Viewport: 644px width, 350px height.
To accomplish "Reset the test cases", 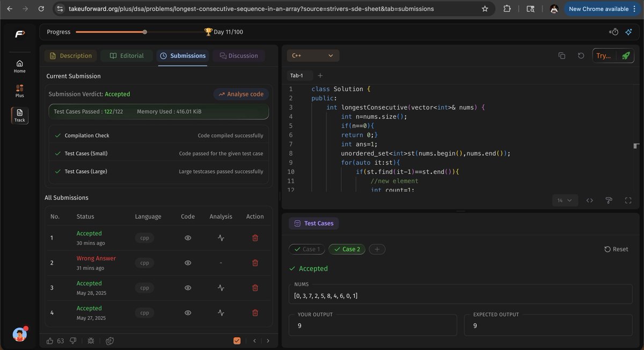I will coord(616,249).
